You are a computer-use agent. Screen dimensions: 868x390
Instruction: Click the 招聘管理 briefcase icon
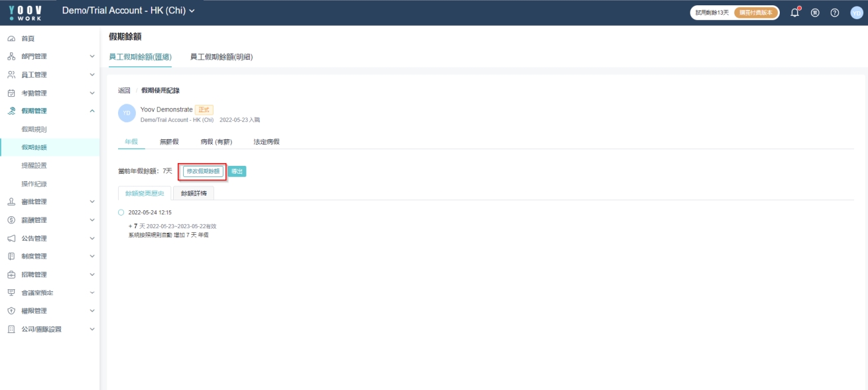click(11, 275)
